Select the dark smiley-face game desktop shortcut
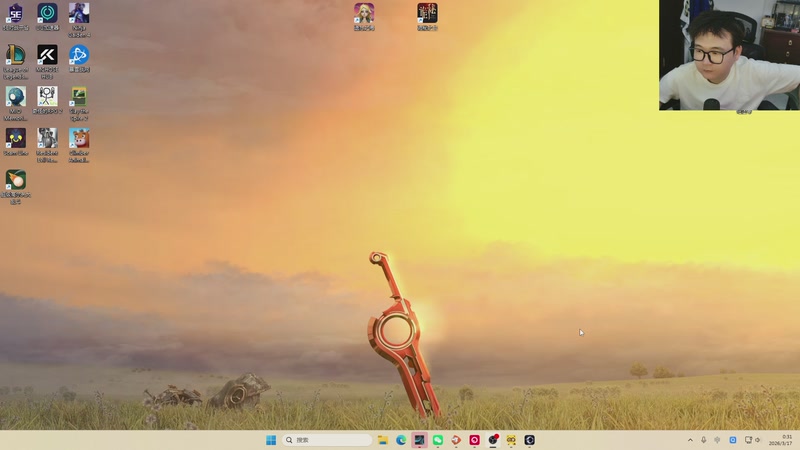Image resolution: width=800 pixels, height=450 pixels. click(16, 142)
